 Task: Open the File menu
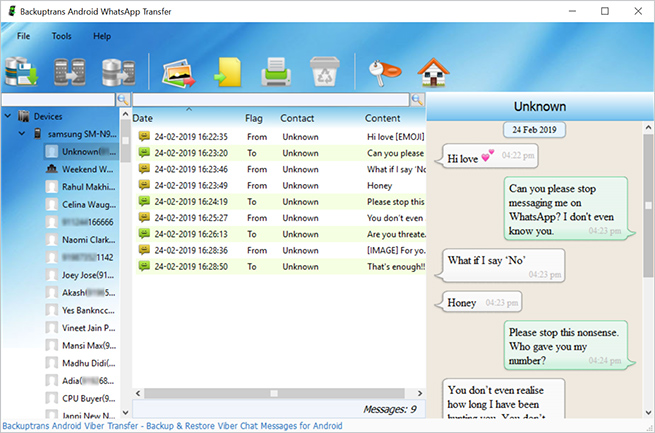click(23, 36)
